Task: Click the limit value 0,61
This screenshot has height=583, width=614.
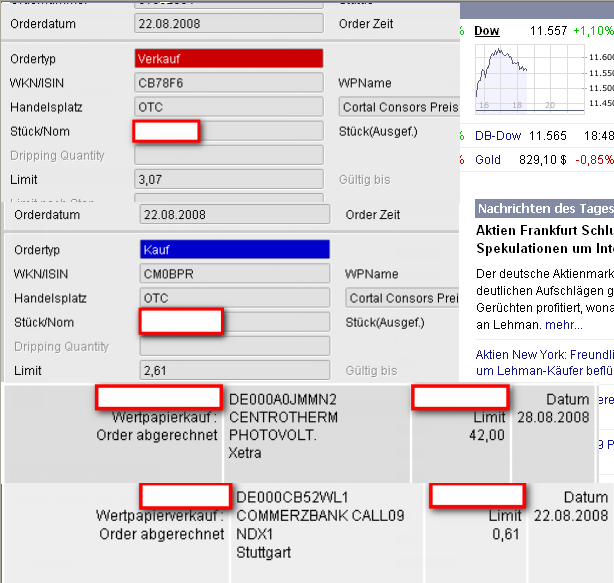Action: [x=506, y=534]
